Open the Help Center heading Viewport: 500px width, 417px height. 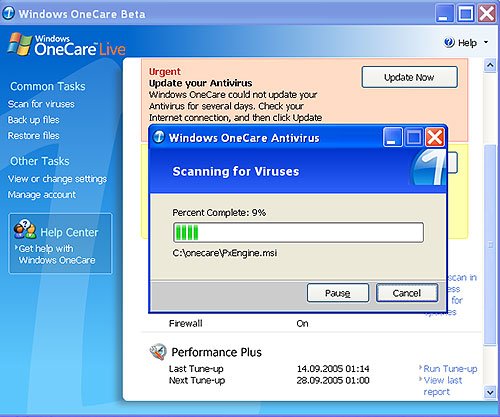coord(69,232)
